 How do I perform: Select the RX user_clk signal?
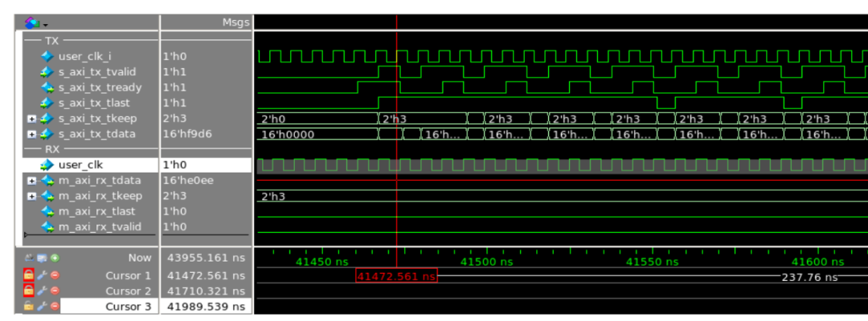tap(80, 165)
